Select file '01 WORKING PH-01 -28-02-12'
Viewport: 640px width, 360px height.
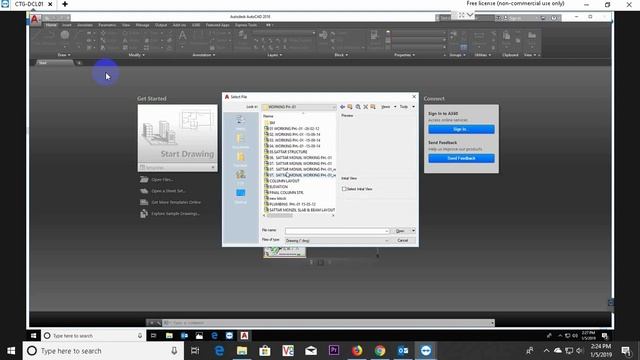(291, 128)
